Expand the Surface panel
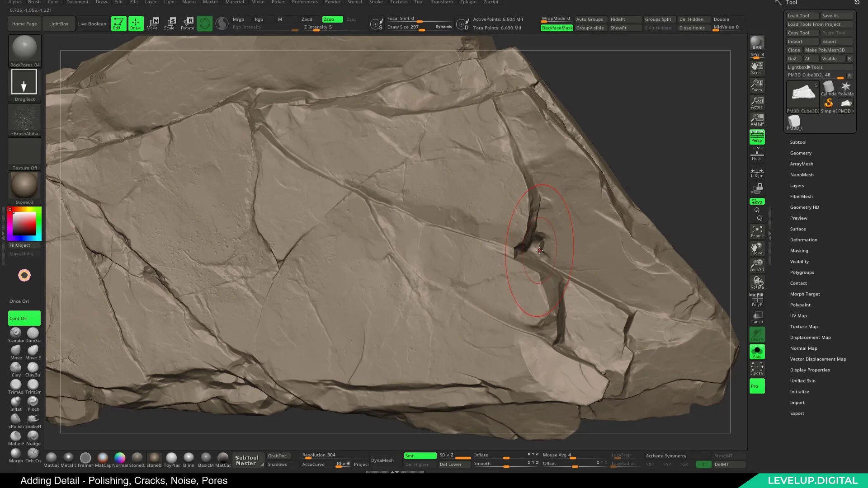The width and height of the screenshot is (868, 488). click(x=798, y=228)
